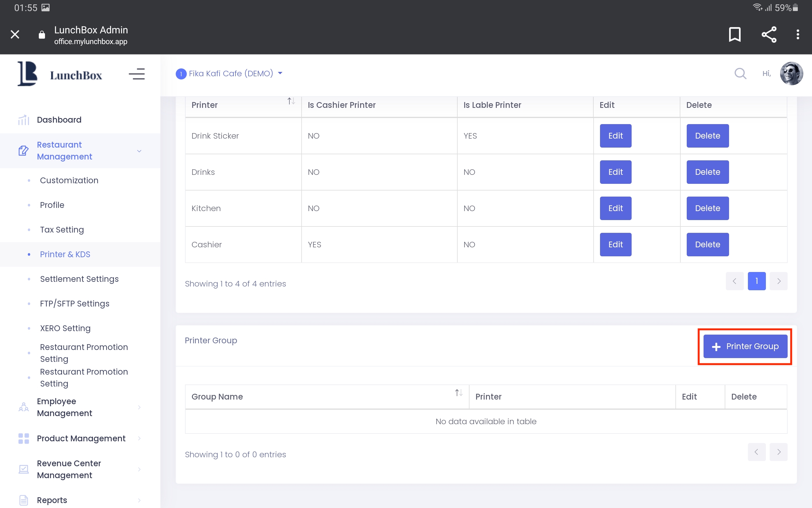The image size is (812, 508).
Task: Click the LunchBox logo
Action: pyautogui.click(x=60, y=74)
